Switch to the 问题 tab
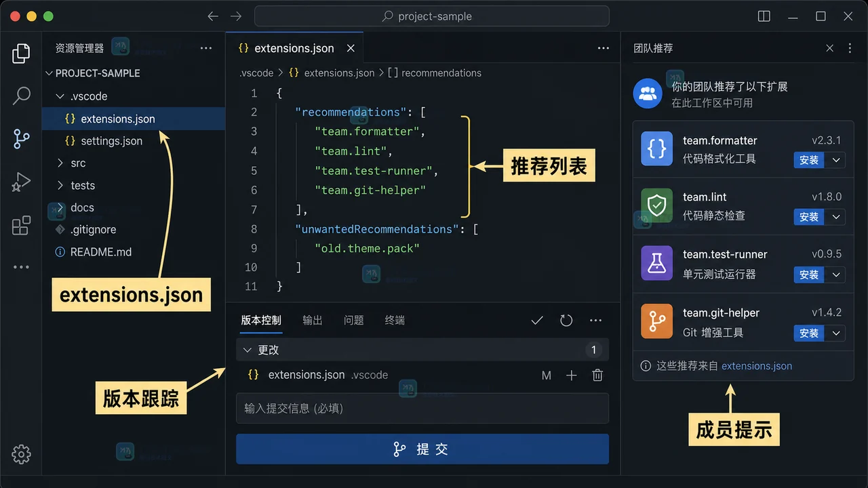Screen dimensions: 868x488 tap(354, 321)
